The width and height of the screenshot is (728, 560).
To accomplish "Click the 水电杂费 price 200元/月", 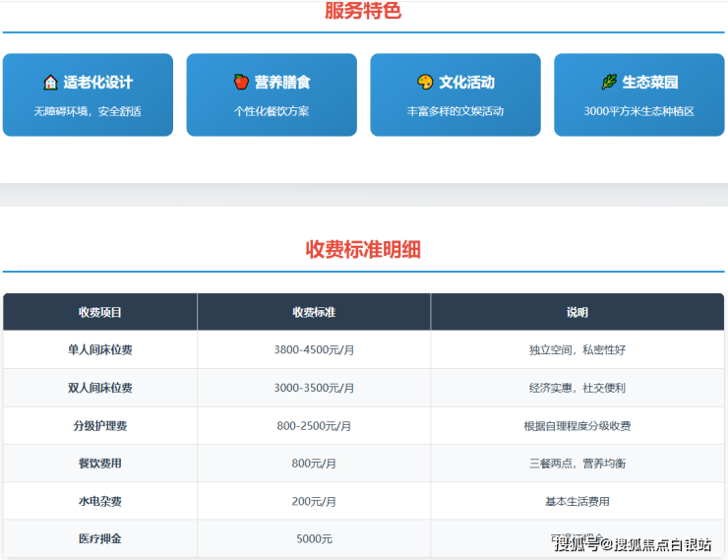I will 314,501.
